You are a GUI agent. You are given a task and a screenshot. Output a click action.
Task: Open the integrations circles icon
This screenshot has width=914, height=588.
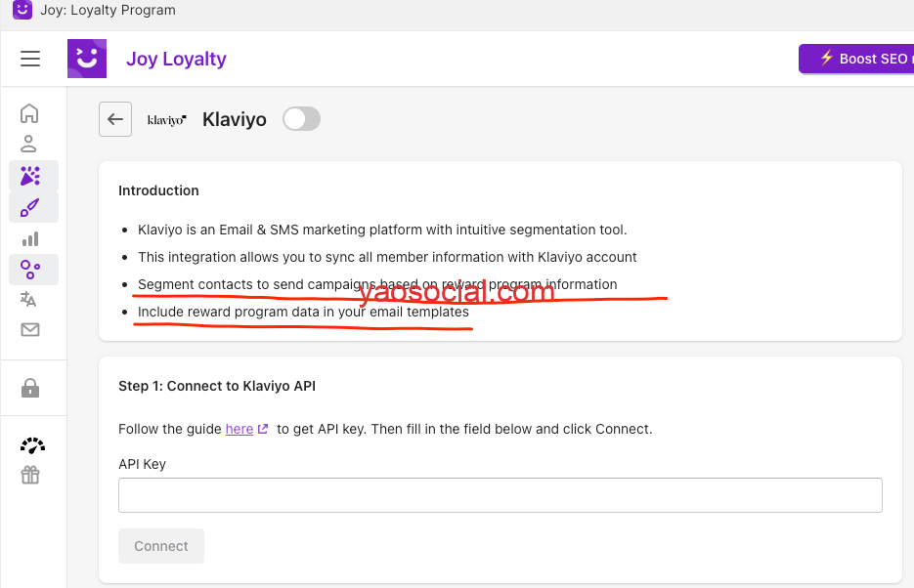click(x=31, y=270)
